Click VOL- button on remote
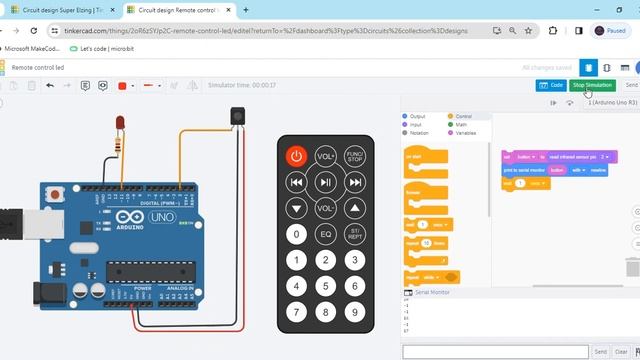 click(325, 209)
